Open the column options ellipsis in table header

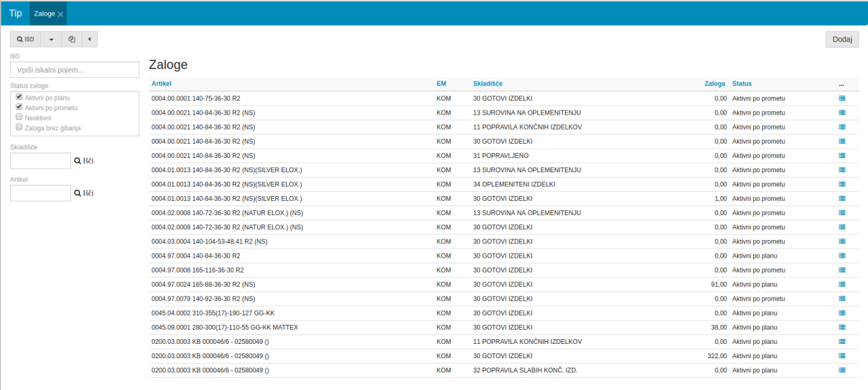tap(841, 84)
